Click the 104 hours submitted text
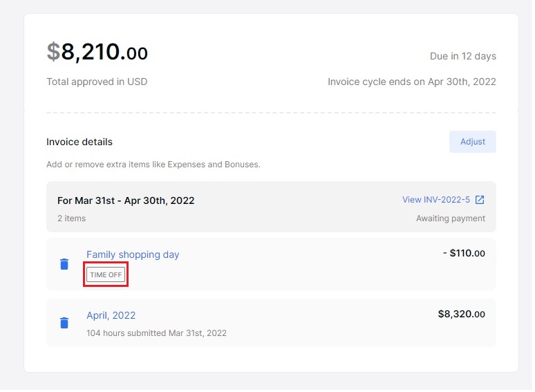 (x=156, y=333)
